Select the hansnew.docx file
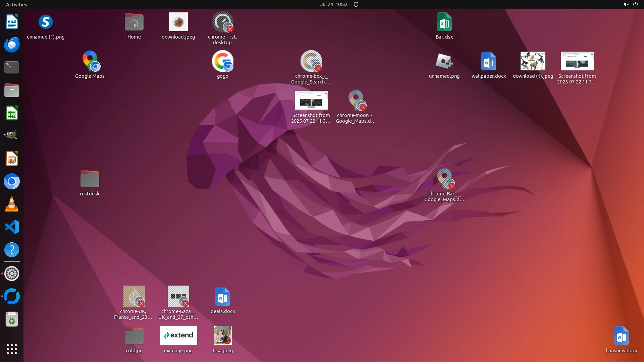644x362 pixels. click(x=621, y=336)
